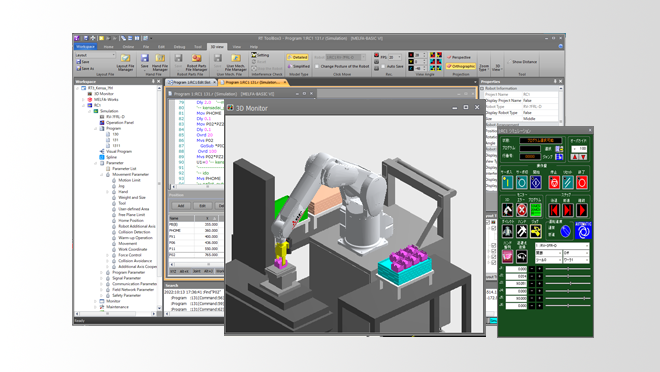Open the Hand File Manager

click(160, 62)
